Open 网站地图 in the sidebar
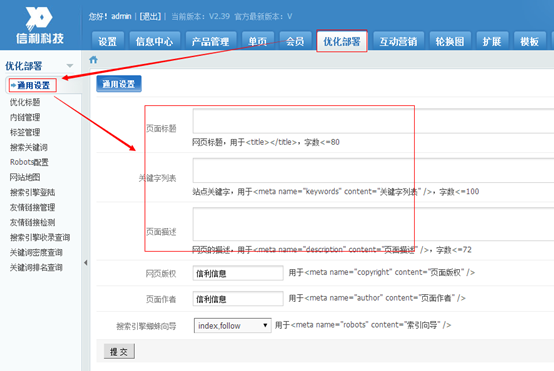This screenshot has height=371, width=554. click(x=25, y=177)
